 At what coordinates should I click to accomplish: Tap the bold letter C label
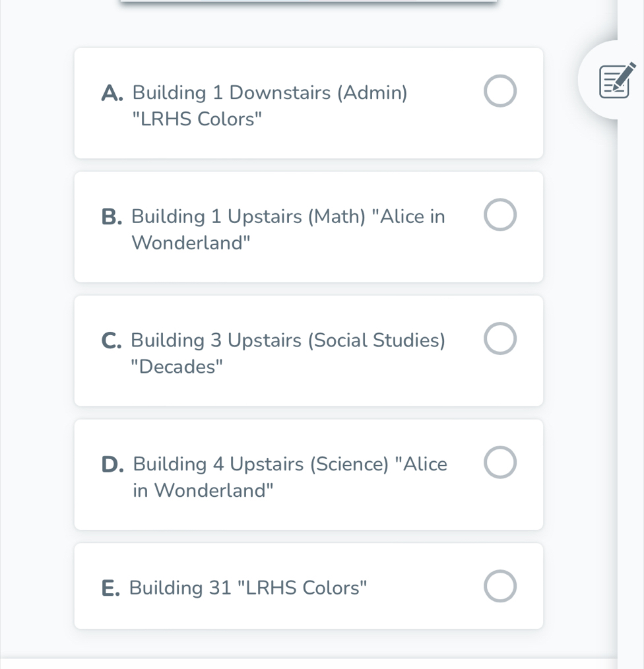(112, 341)
